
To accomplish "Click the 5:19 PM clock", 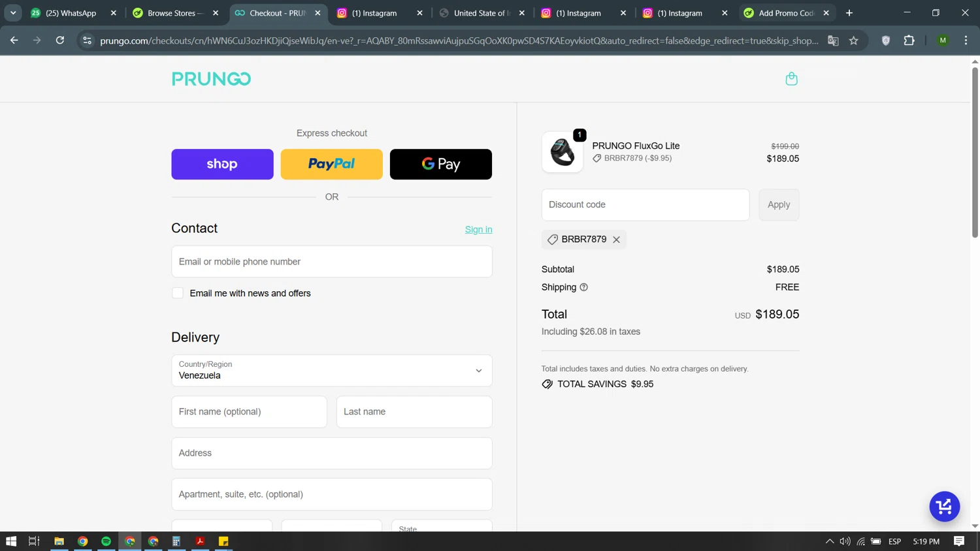I will 926,541.
